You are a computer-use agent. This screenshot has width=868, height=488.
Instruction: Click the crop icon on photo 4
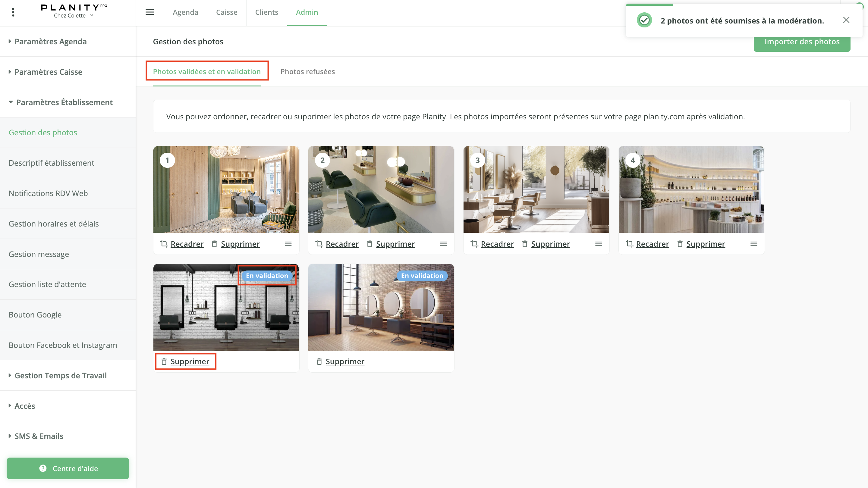pyautogui.click(x=629, y=244)
